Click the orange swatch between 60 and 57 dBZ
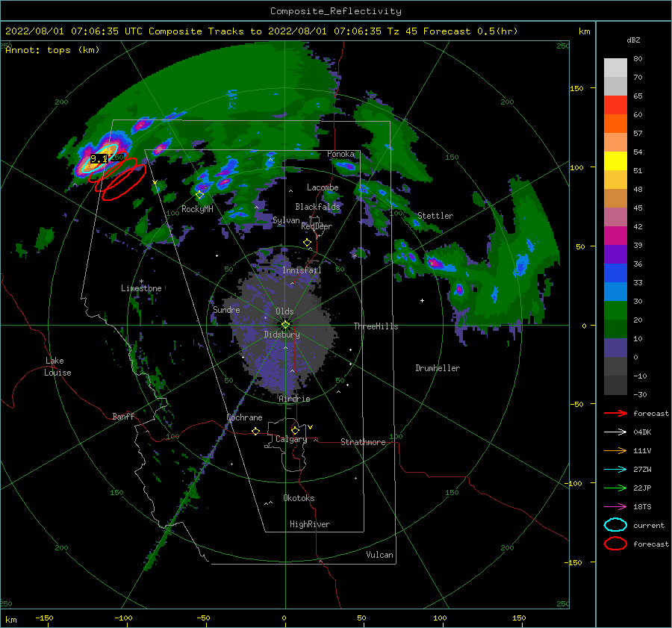 [x=615, y=124]
